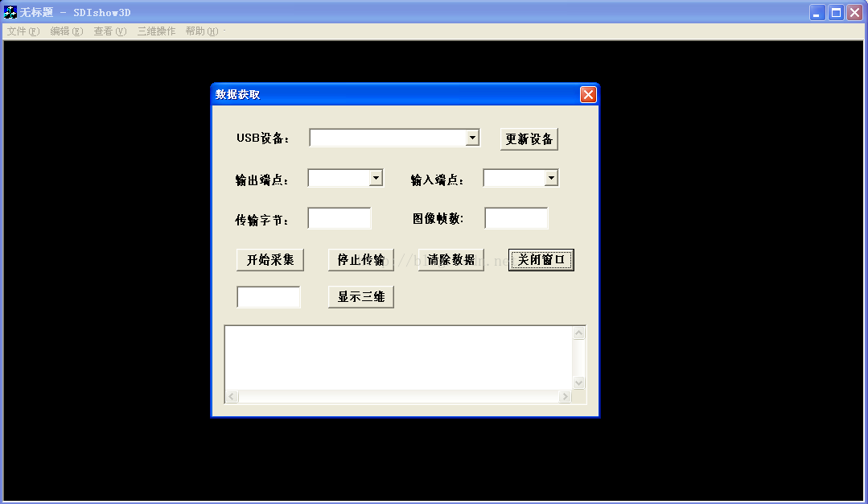Expand the 输出端点 dropdown
868x504 pixels.
tap(376, 178)
